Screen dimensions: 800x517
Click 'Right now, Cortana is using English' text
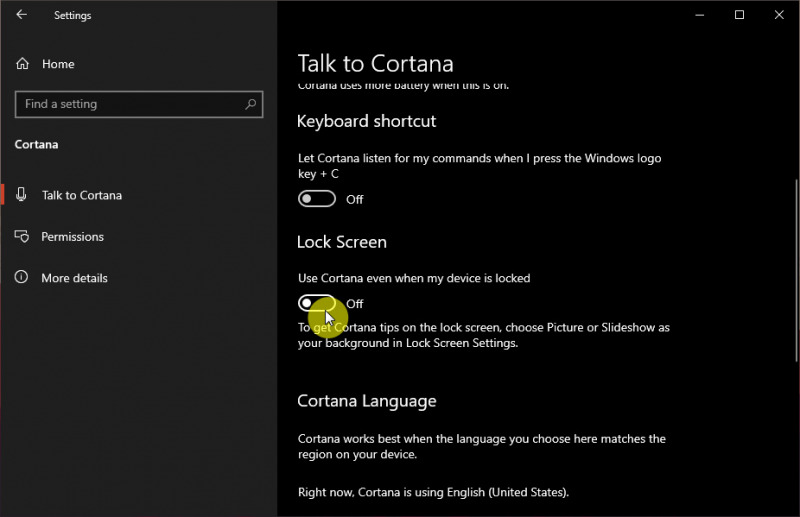[433, 492]
